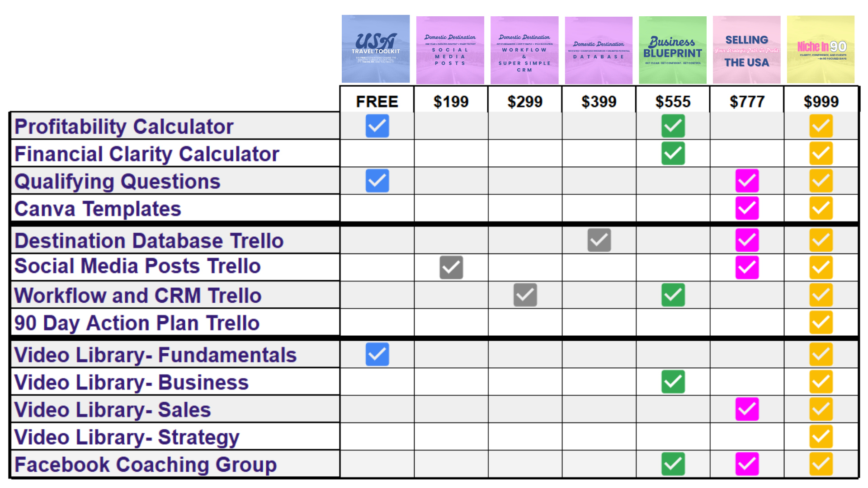This screenshot has height=488, width=868.
Task: Toggle blue Profitability Calculator checkbox under FREE
Action: [377, 126]
